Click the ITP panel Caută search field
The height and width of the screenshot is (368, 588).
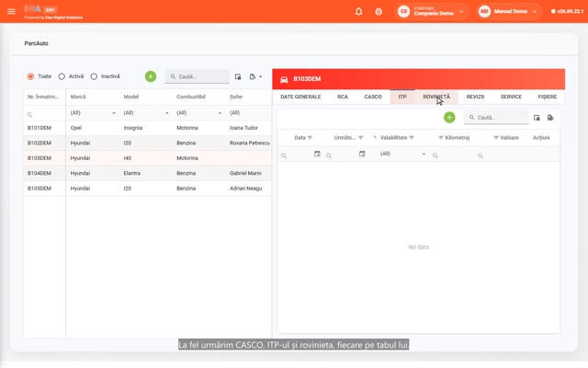click(496, 118)
